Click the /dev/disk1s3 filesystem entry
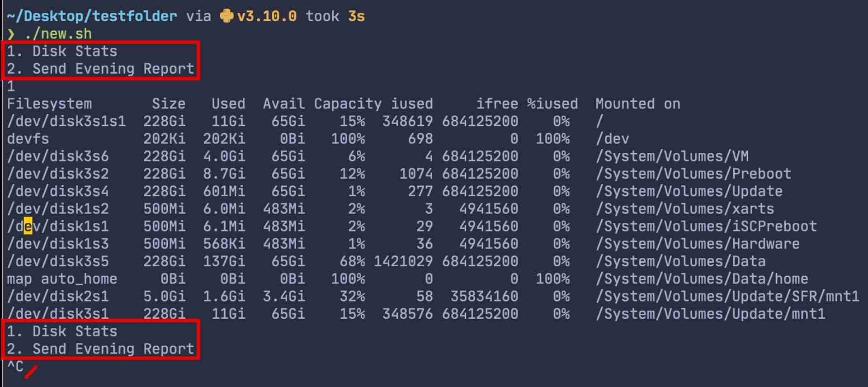 pyautogui.click(x=58, y=244)
